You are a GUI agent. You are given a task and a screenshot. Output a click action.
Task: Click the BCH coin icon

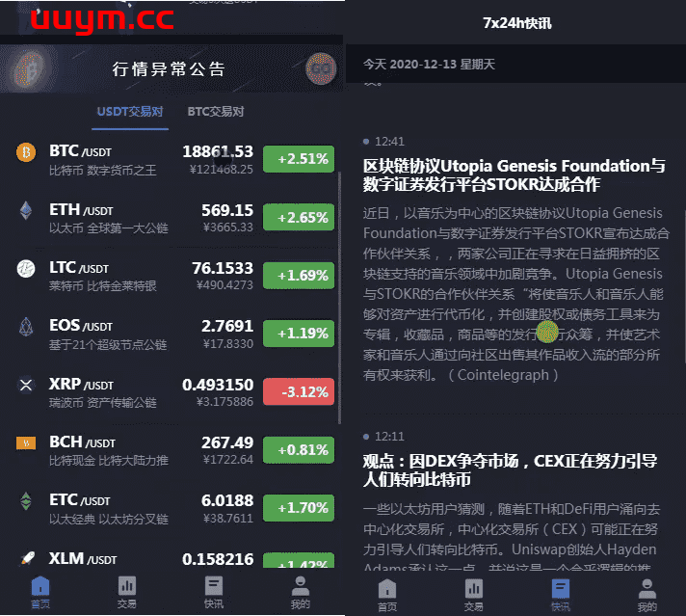click(25, 443)
